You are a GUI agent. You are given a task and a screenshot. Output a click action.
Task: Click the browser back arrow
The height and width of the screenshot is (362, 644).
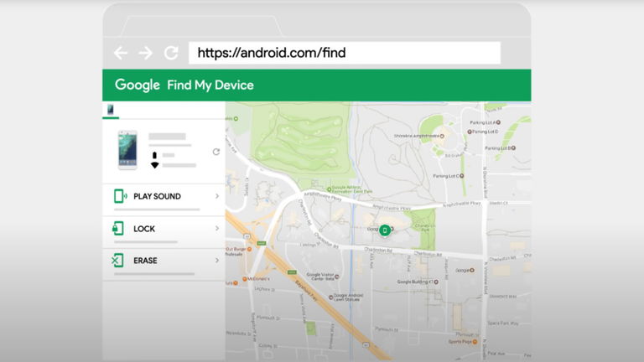point(121,53)
